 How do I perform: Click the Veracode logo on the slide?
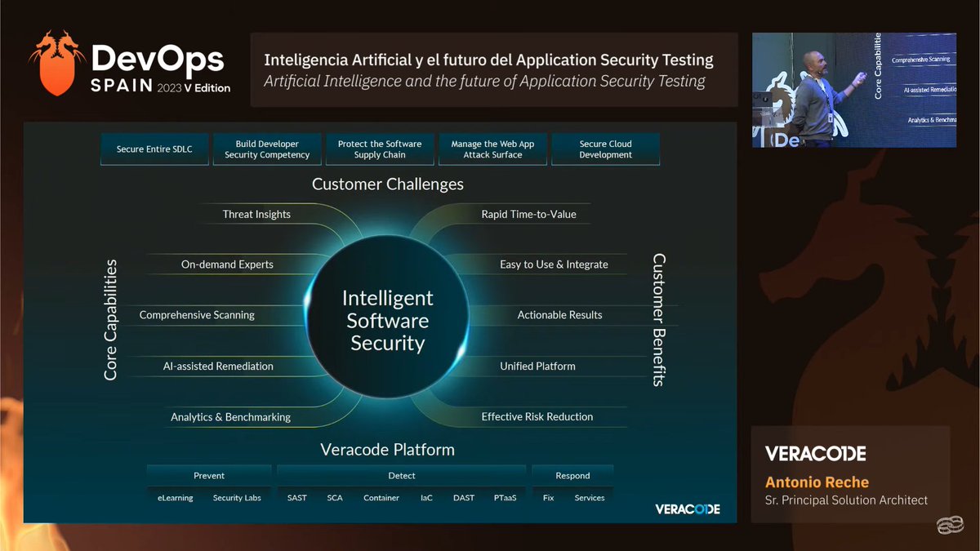pyautogui.click(x=688, y=509)
